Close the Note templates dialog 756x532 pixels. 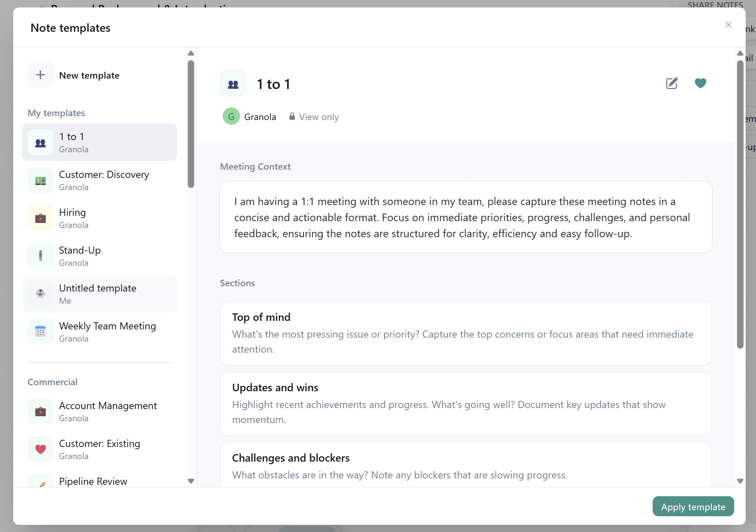point(728,25)
